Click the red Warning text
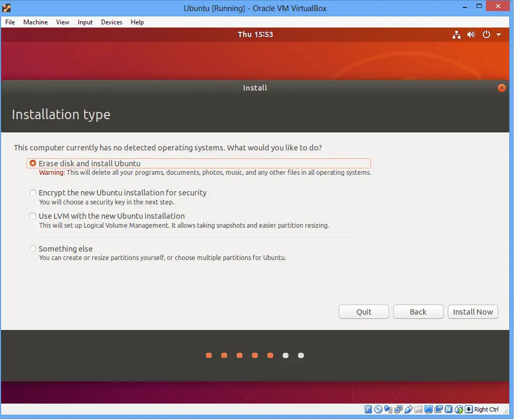The height and width of the screenshot is (420, 514). point(52,173)
